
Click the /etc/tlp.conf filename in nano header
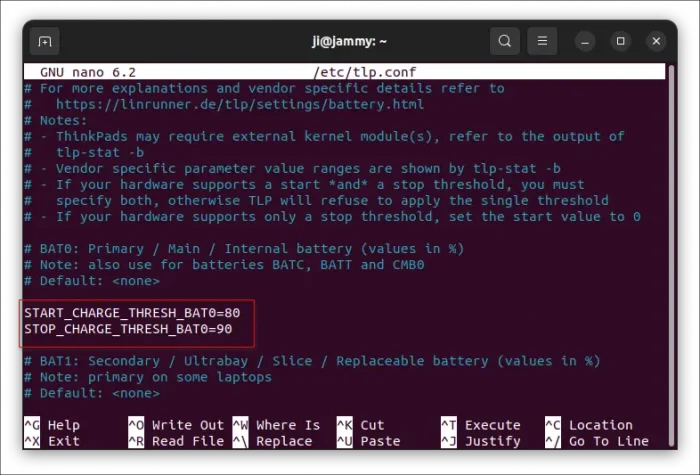pyautogui.click(x=364, y=72)
